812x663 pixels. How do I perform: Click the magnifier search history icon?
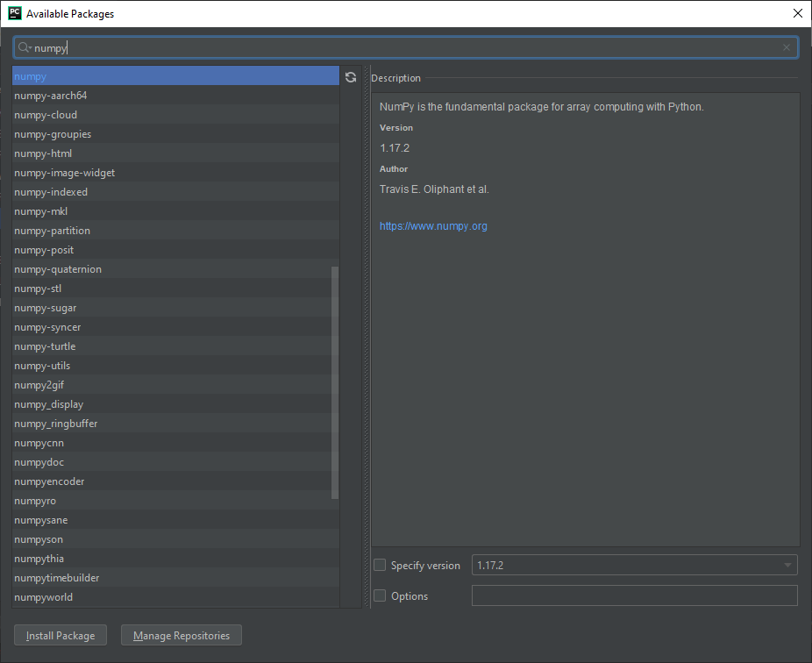pos(25,47)
